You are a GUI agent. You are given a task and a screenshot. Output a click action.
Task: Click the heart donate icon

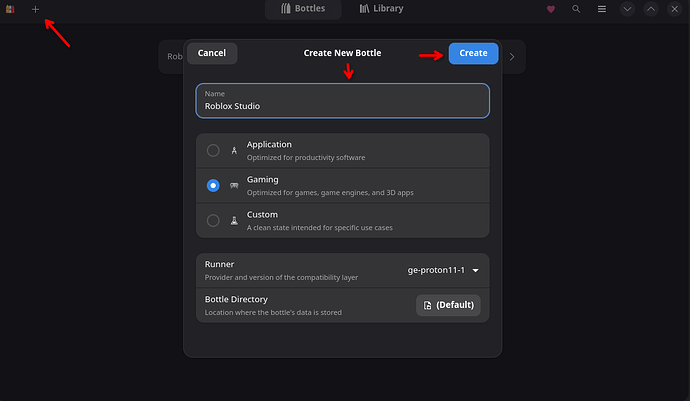(551, 9)
